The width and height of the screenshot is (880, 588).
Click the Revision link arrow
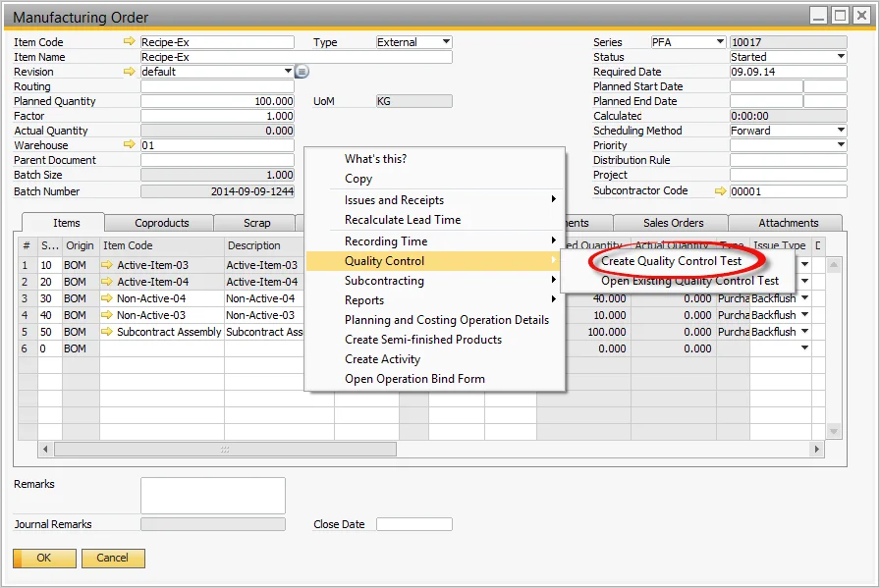point(130,72)
